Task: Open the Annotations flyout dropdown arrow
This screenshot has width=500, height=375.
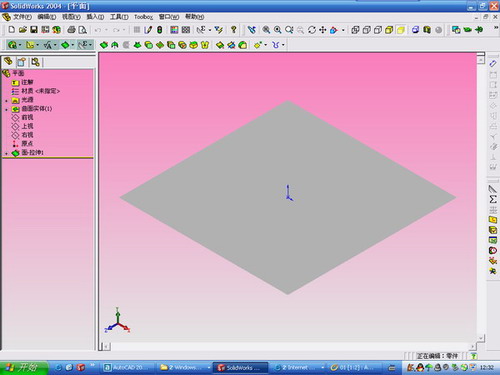Action: point(55,45)
